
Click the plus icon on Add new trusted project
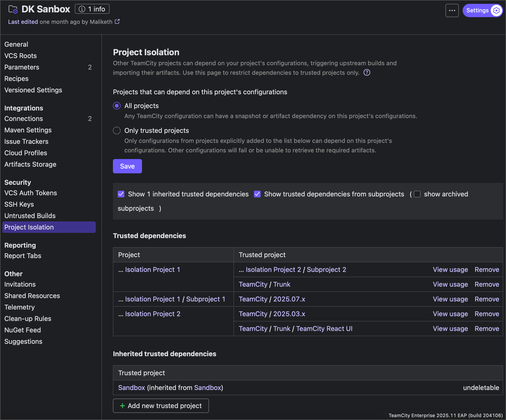123,405
